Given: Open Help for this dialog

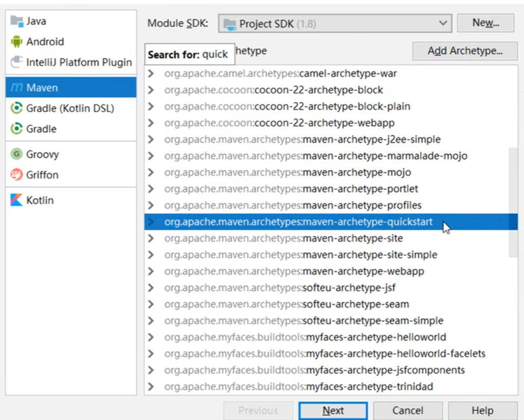Looking at the screenshot, I should pos(483,411).
